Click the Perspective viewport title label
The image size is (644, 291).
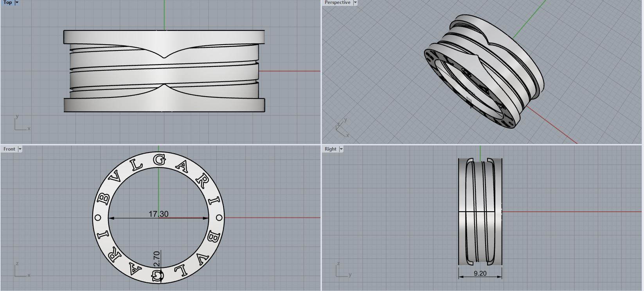tap(337, 2)
